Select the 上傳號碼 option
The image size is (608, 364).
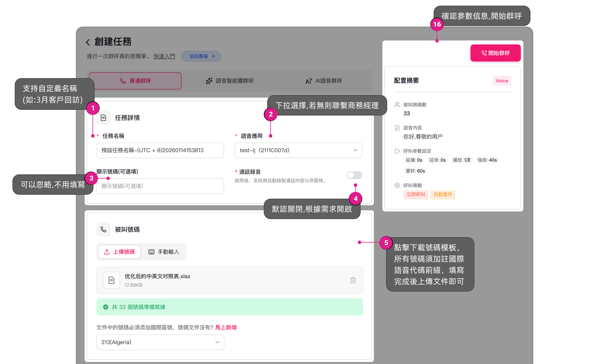click(119, 252)
